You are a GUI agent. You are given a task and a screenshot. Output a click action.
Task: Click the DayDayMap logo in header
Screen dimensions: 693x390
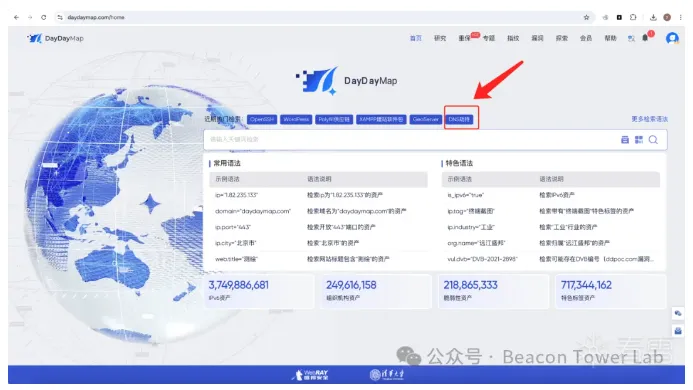[55, 38]
